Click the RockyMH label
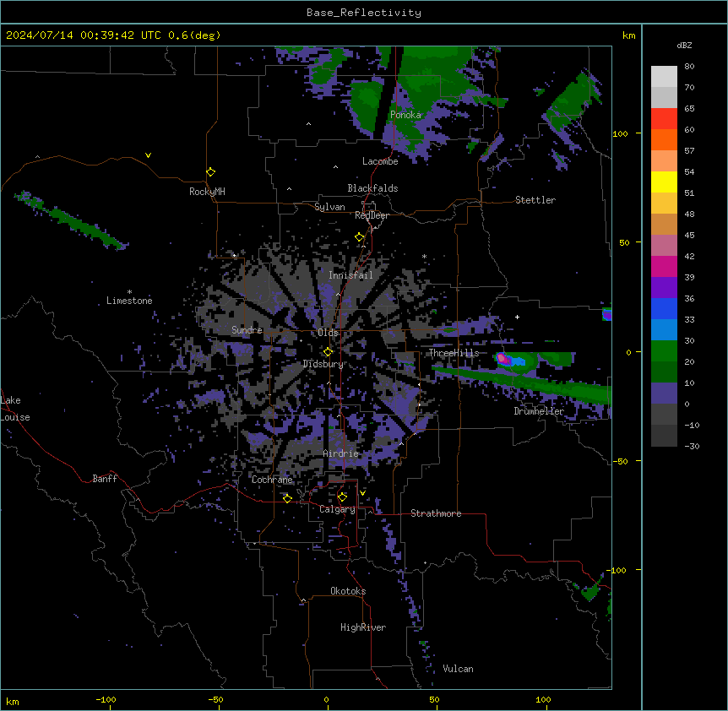The image size is (728, 711). click(207, 192)
